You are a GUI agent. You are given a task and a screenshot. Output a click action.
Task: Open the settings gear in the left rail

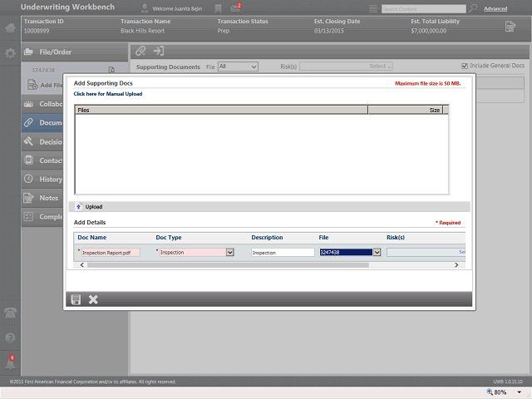[x=10, y=53]
